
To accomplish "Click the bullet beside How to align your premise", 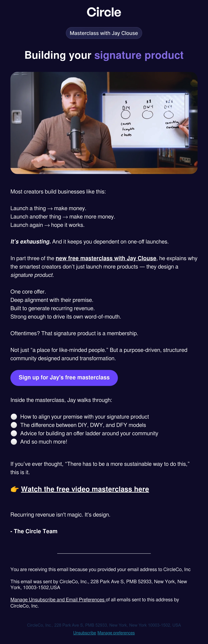I will [14, 416].
